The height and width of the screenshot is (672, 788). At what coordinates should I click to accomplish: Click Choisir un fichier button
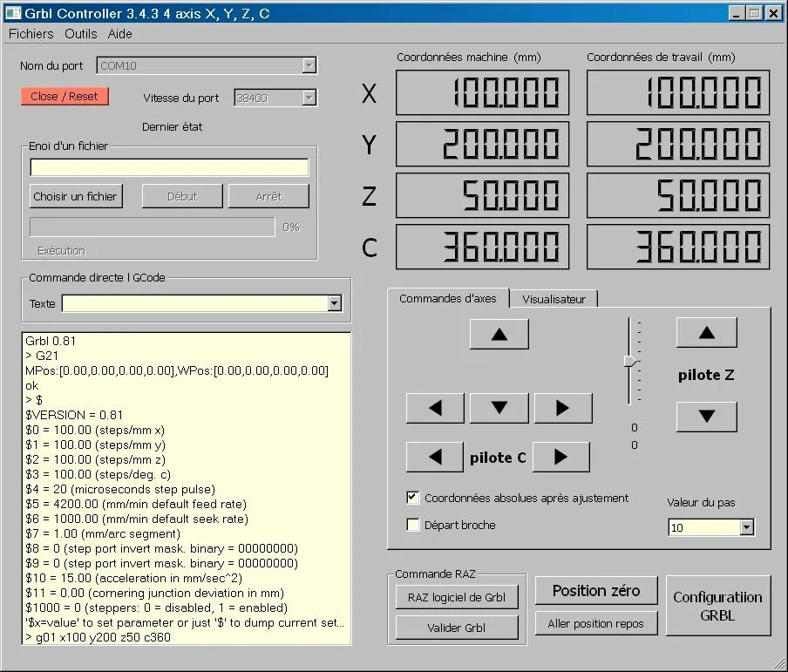click(x=75, y=196)
